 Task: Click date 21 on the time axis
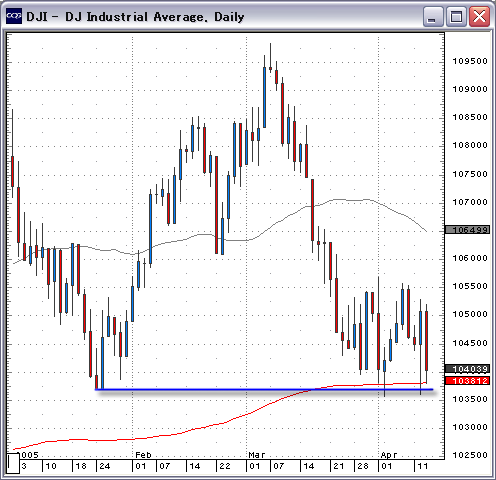339,466
